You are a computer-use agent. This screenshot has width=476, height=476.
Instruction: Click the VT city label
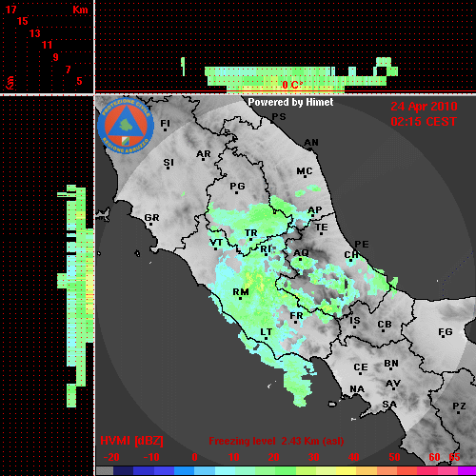pos(216,243)
